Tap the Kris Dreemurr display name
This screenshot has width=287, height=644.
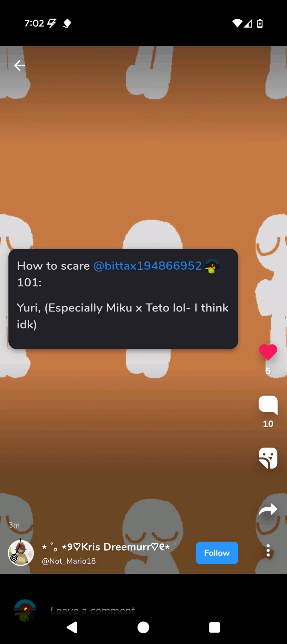coord(106,547)
